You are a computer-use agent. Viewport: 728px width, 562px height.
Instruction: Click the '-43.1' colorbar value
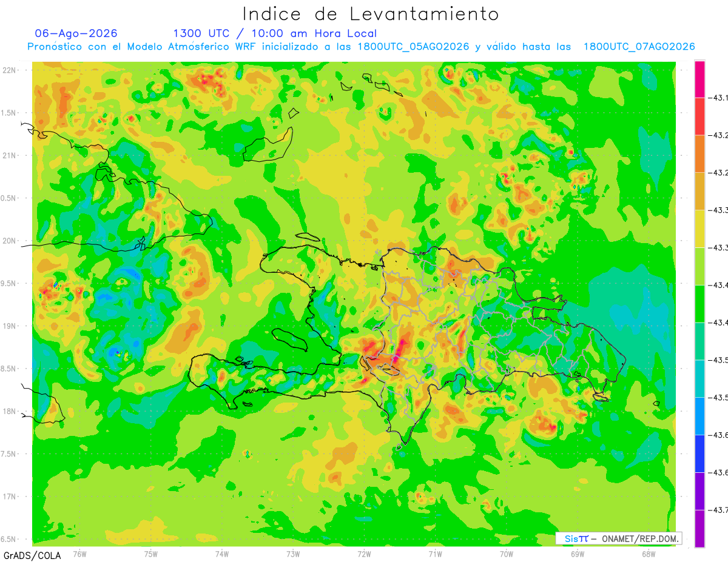719,98
